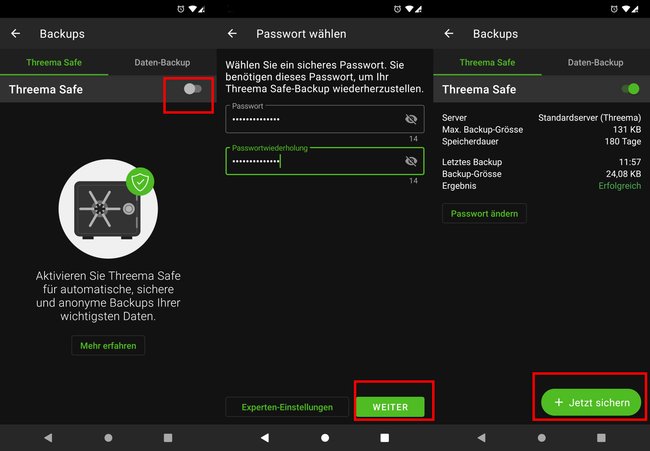Click '24,08 KB' backup size value

click(623, 174)
